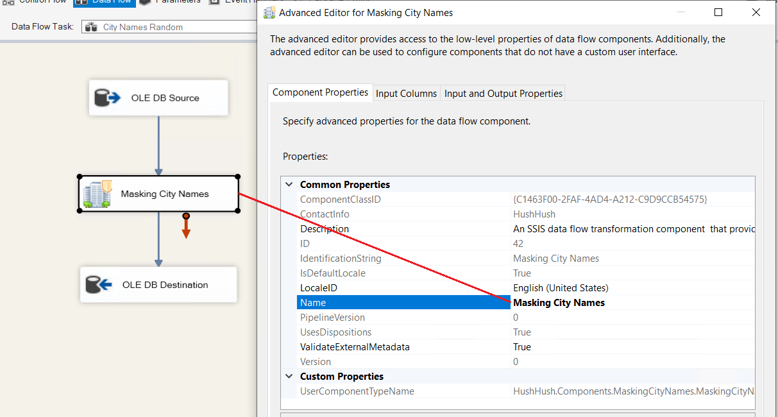Collapse the Custom Properties section

[289, 376]
